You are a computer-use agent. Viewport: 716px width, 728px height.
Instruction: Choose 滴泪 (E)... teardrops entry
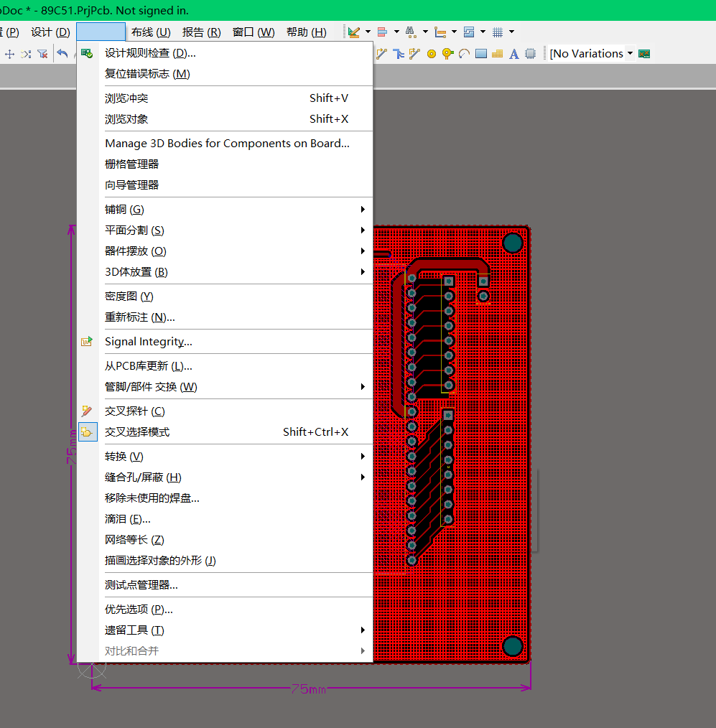(225, 519)
